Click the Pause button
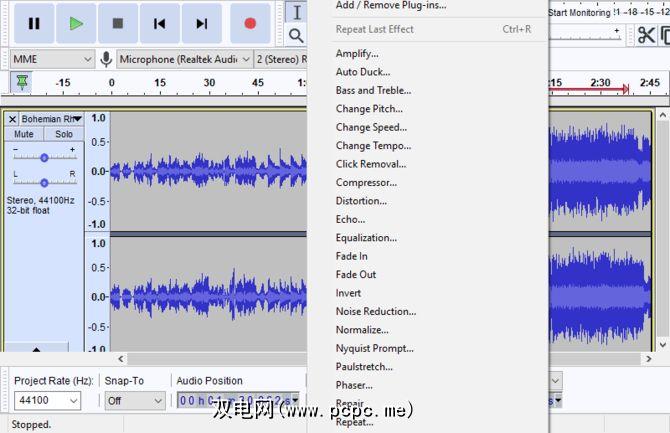 click(x=34, y=23)
